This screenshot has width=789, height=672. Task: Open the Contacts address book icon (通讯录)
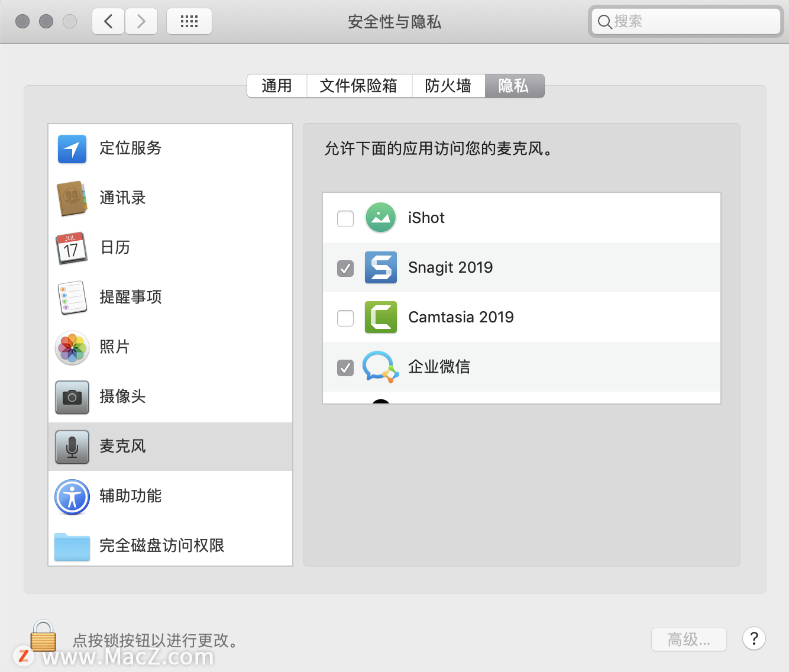click(x=72, y=198)
